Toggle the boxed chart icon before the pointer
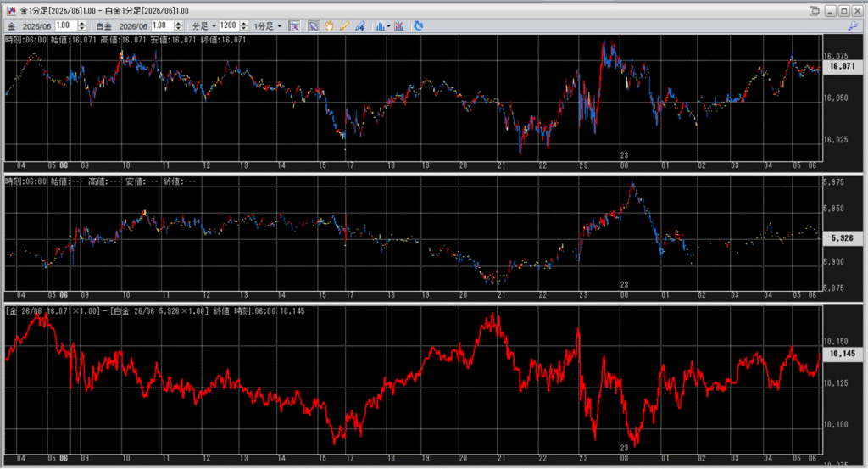This screenshot has width=868, height=469. (x=294, y=25)
